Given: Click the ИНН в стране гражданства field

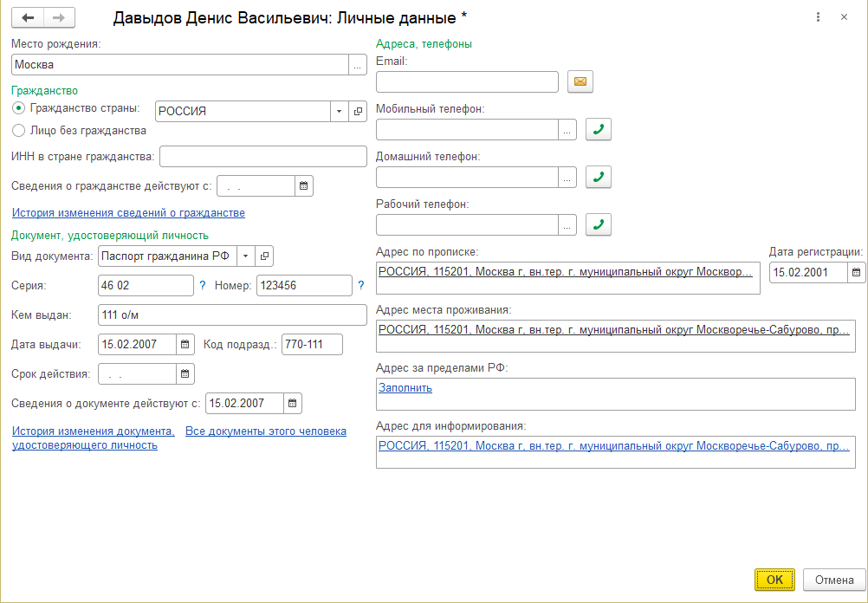Looking at the screenshot, I should [x=263, y=156].
